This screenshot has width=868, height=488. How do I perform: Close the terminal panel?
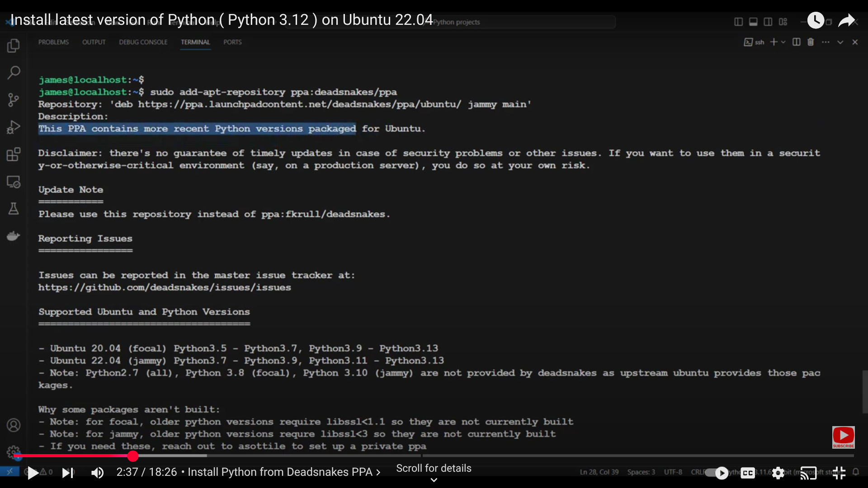855,42
